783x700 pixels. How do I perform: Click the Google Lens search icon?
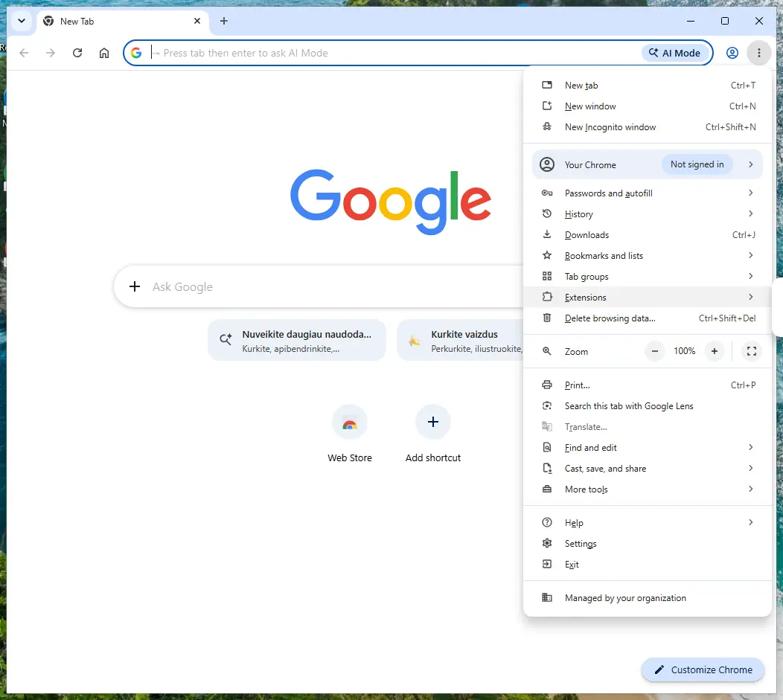point(547,405)
